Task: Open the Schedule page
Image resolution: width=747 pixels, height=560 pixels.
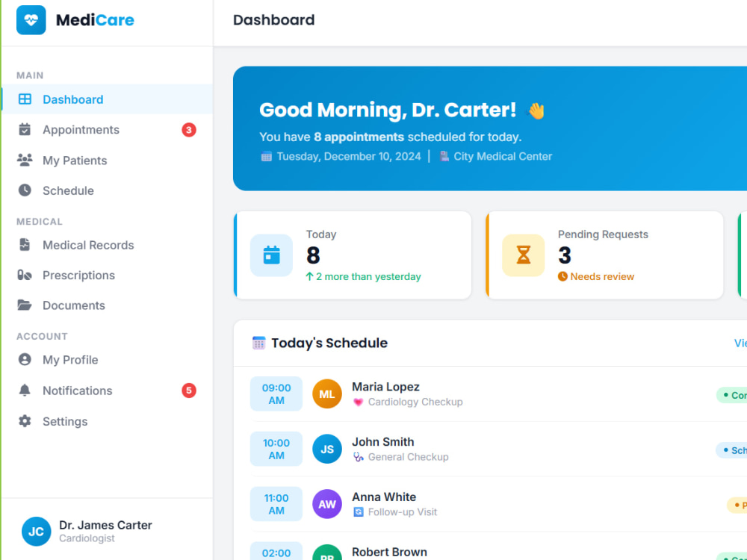Action: [107, 190]
